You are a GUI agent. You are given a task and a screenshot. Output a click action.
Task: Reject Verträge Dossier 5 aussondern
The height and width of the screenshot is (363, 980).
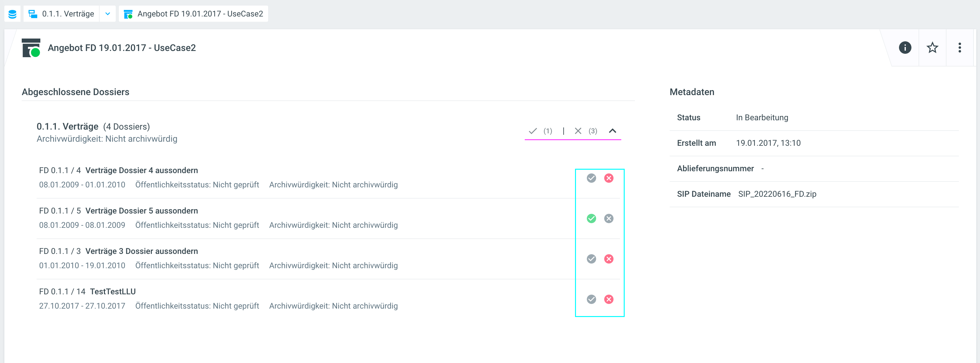click(609, 218)
